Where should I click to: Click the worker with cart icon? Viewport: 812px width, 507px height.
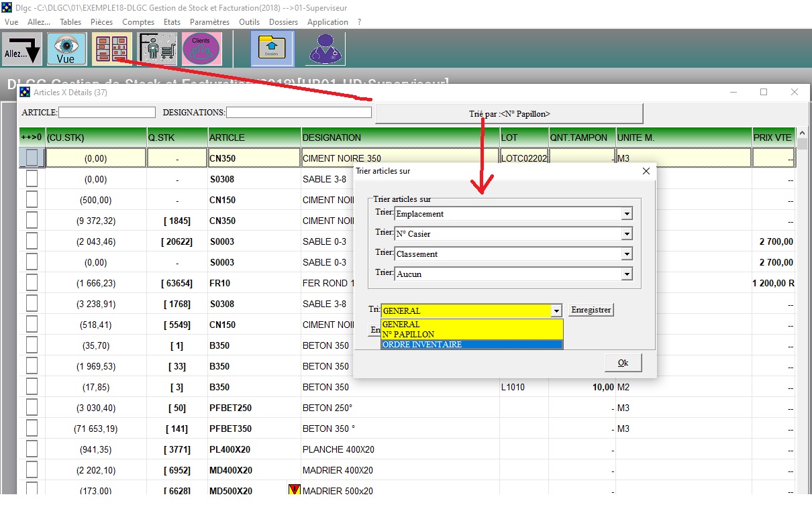(x=157, y=50)
